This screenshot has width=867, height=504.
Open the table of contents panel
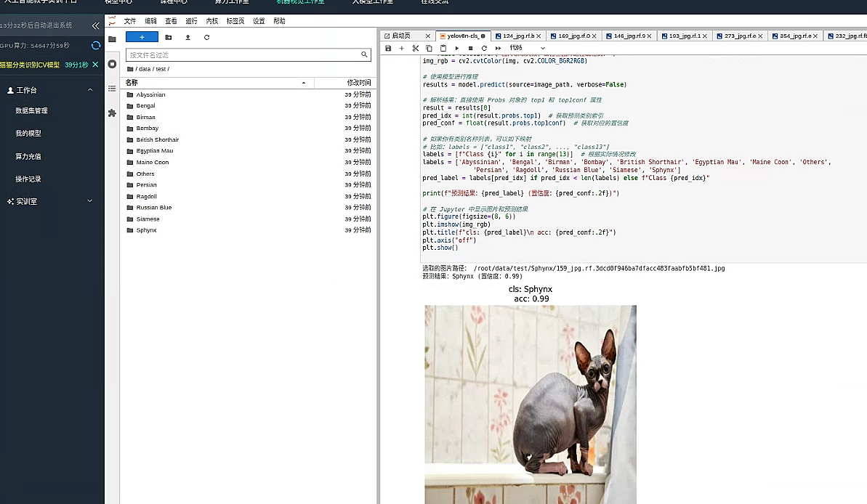112,89
